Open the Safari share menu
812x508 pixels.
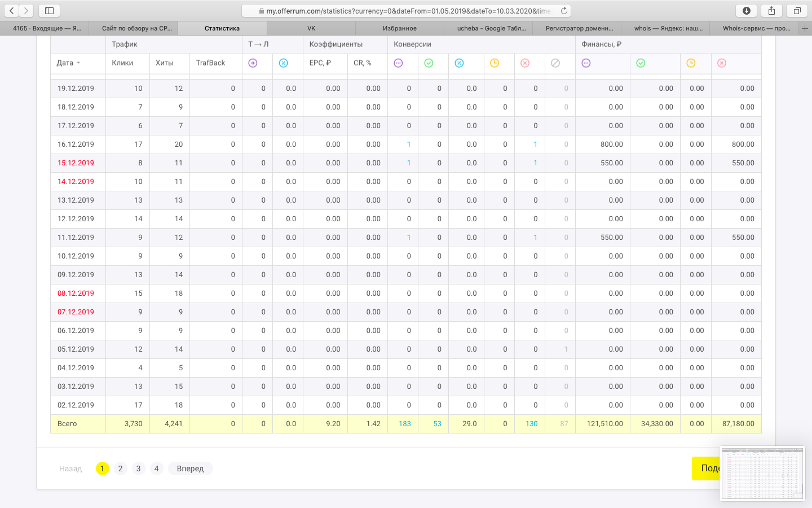[x=771, y=11]
